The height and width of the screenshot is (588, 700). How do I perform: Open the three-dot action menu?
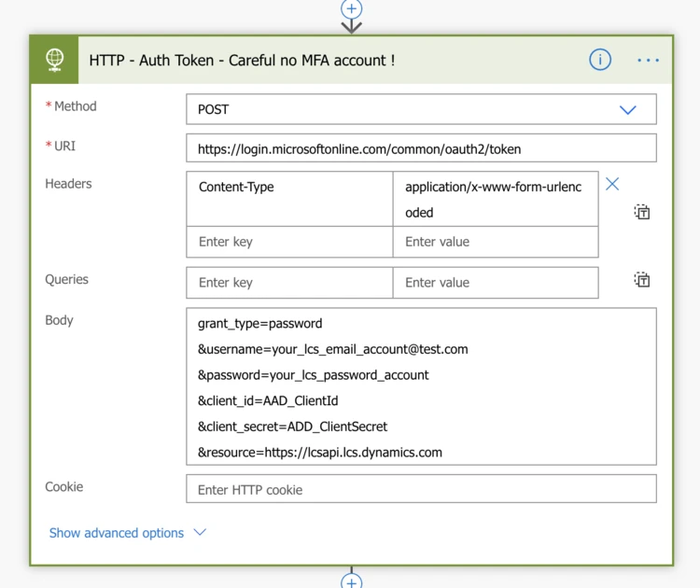click(649, 60)
